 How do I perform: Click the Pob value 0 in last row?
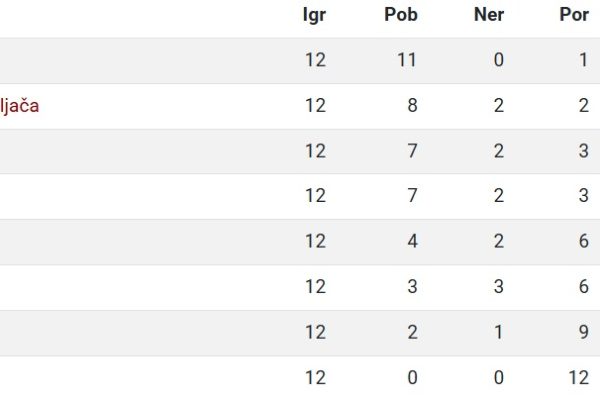coord(412,378)
